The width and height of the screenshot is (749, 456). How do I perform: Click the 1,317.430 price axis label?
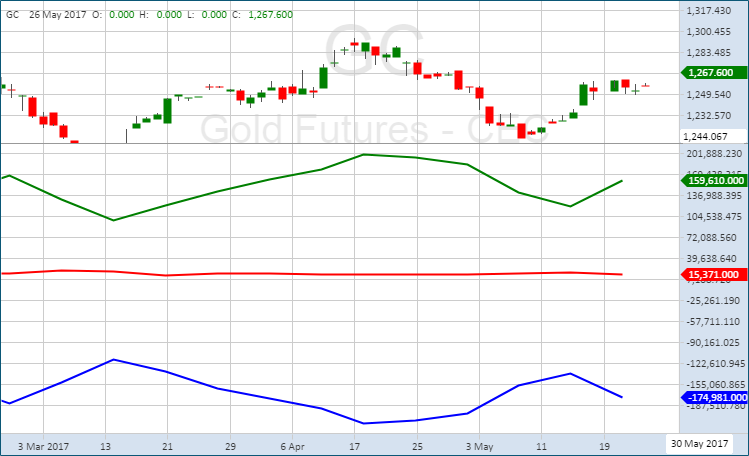click(x=709, y=11)
